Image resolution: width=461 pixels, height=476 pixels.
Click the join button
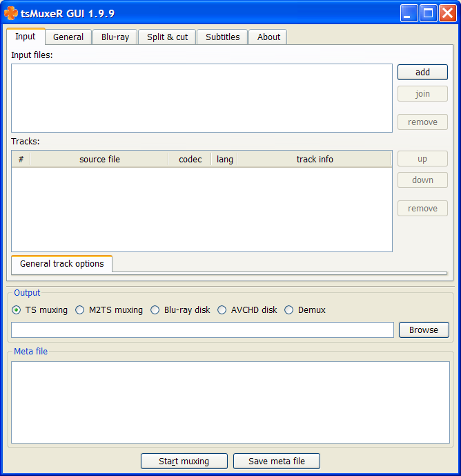click(422, 94)
